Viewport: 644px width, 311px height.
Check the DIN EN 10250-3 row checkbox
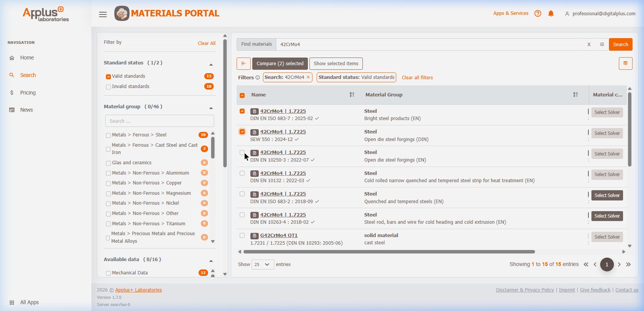pyautogui.click(x=242, y=152)
